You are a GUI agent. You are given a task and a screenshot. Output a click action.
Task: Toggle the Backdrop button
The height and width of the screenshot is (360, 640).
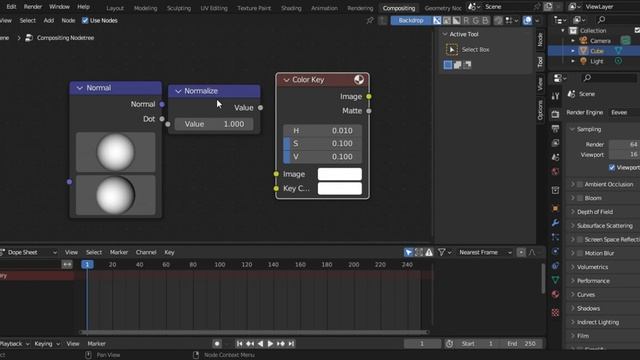(x=411, y=20)
